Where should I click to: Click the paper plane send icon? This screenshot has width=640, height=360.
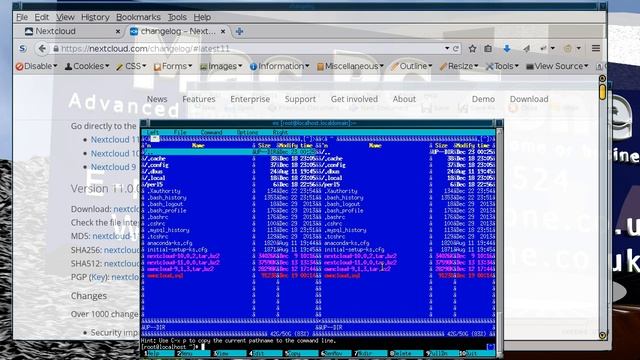click(526, 49)
